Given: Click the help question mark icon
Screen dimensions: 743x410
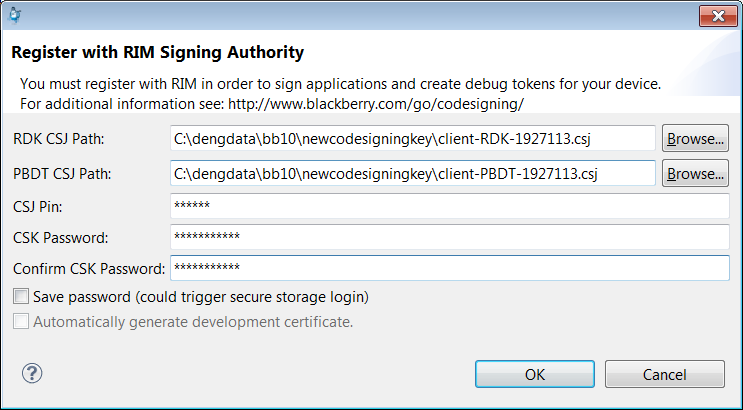Looking at the screenshot, I should [x=32, y=373].
